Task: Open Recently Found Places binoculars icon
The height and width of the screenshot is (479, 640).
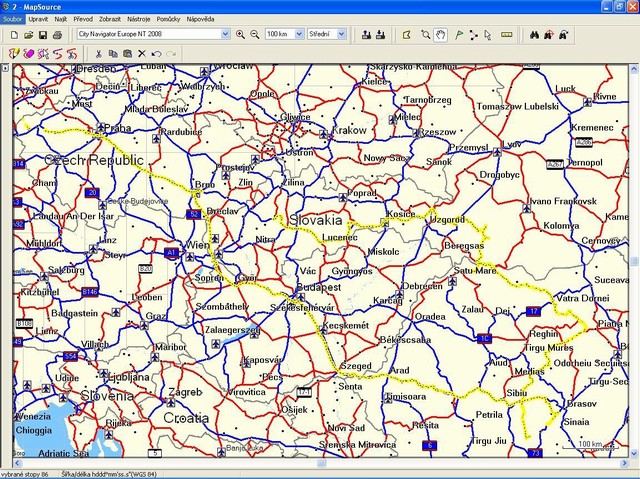Action: (563, 35)
